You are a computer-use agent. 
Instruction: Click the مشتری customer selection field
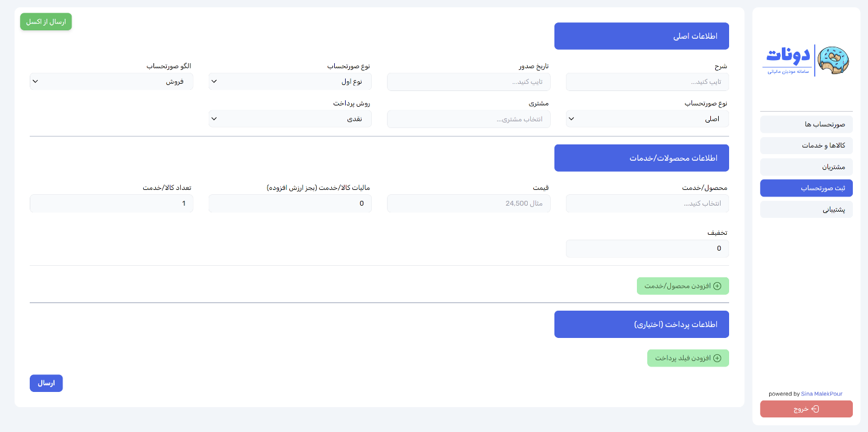pos(469,119)
